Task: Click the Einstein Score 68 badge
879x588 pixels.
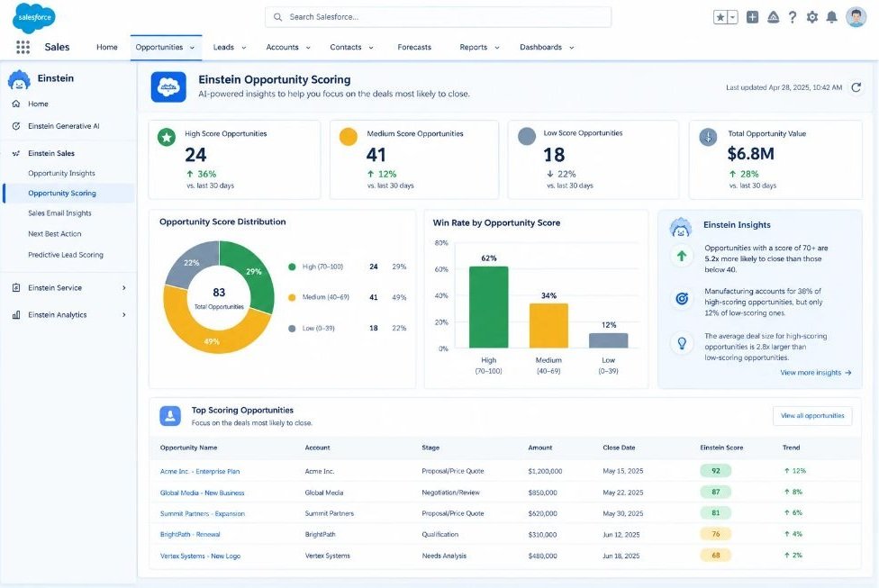Action: tap(715, 556)
